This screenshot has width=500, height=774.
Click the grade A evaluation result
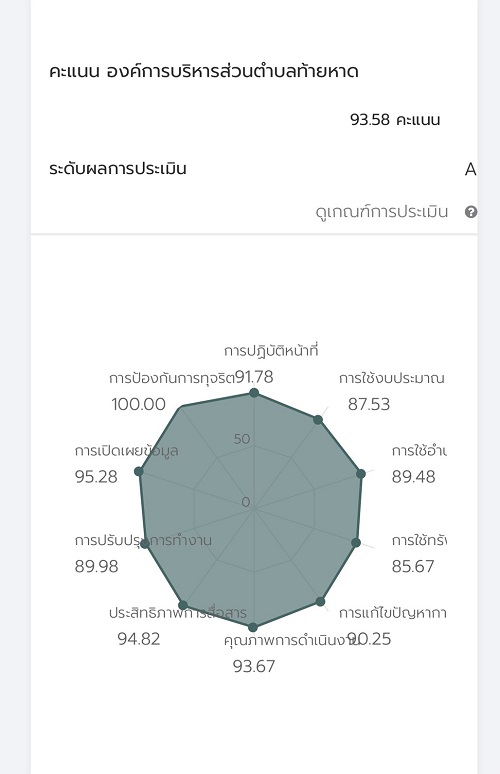click(x=470, y=169)
